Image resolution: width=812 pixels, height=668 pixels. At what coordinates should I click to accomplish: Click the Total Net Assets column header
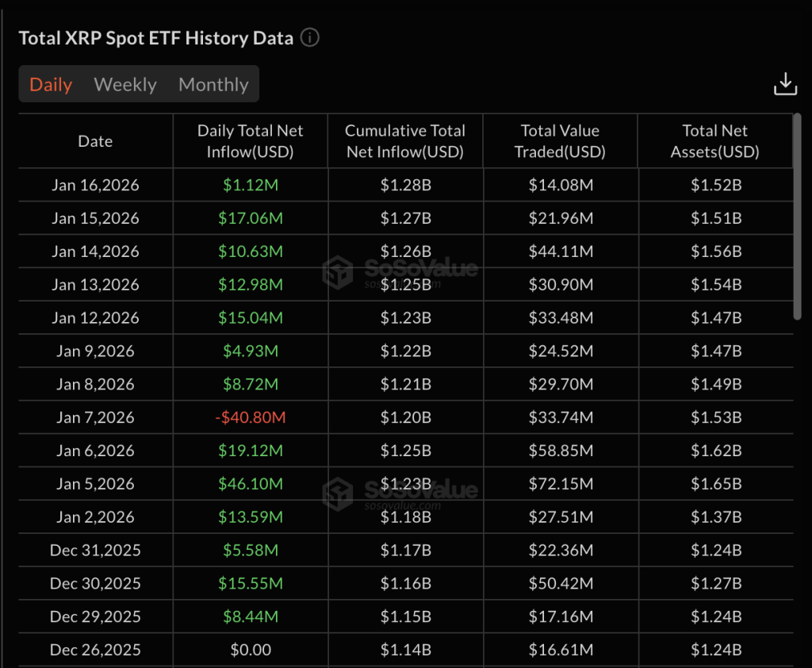714,140
